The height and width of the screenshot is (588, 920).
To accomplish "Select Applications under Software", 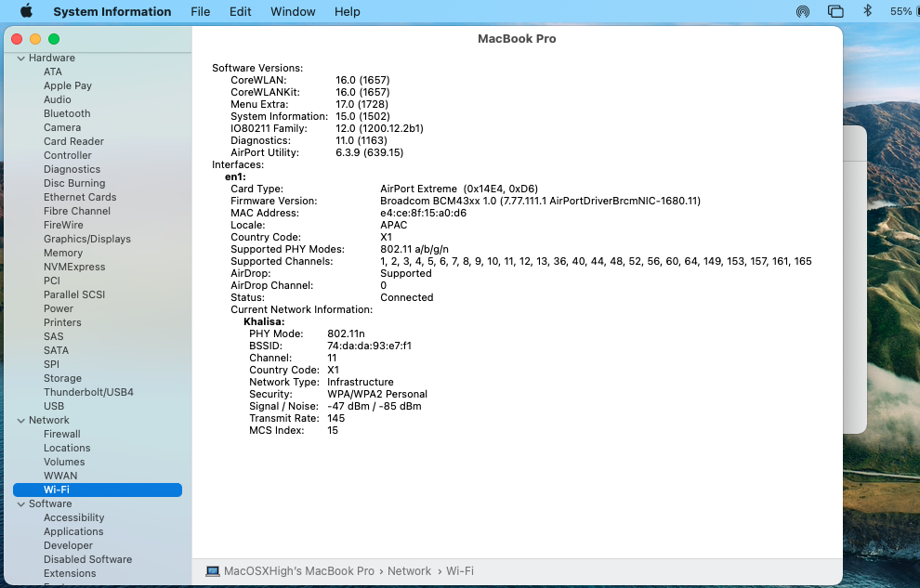I will (73, 532).
